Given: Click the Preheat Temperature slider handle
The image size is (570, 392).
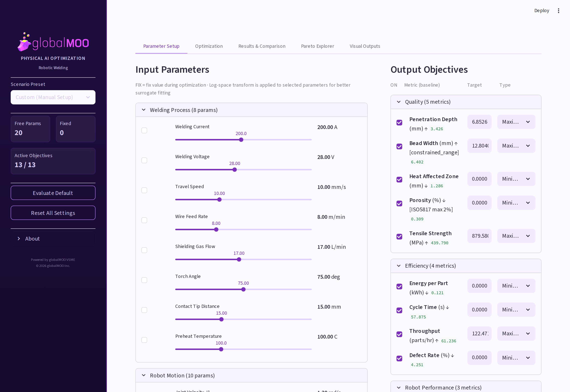Looking at the screenshot, I should click(x=221, y=349).
